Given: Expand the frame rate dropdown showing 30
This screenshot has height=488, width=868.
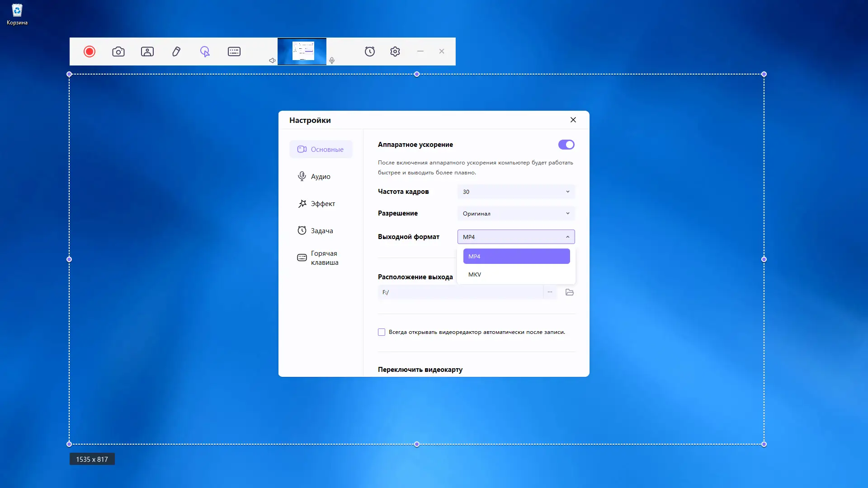Looking at the screenshot, I should click(x=516, y=192).
